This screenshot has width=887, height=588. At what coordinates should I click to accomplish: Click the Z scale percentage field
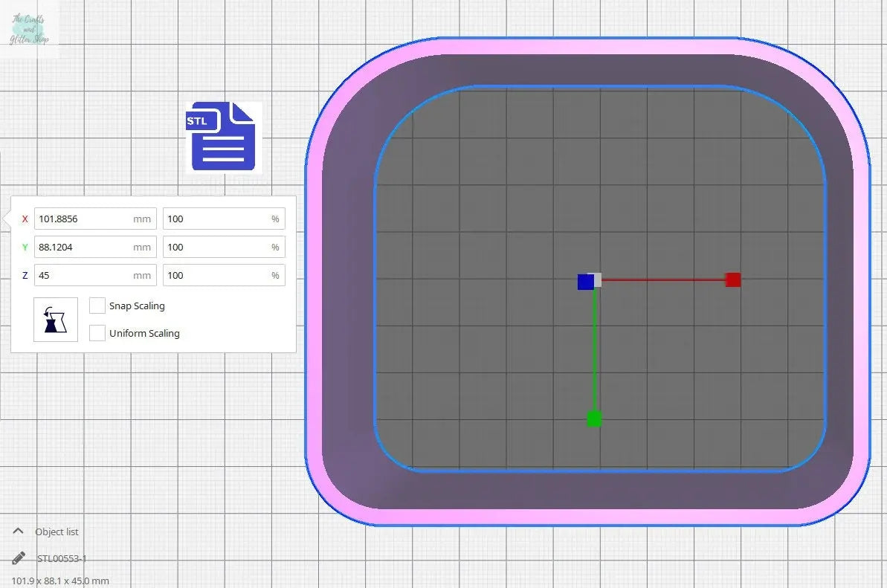[x=216, y=275]
